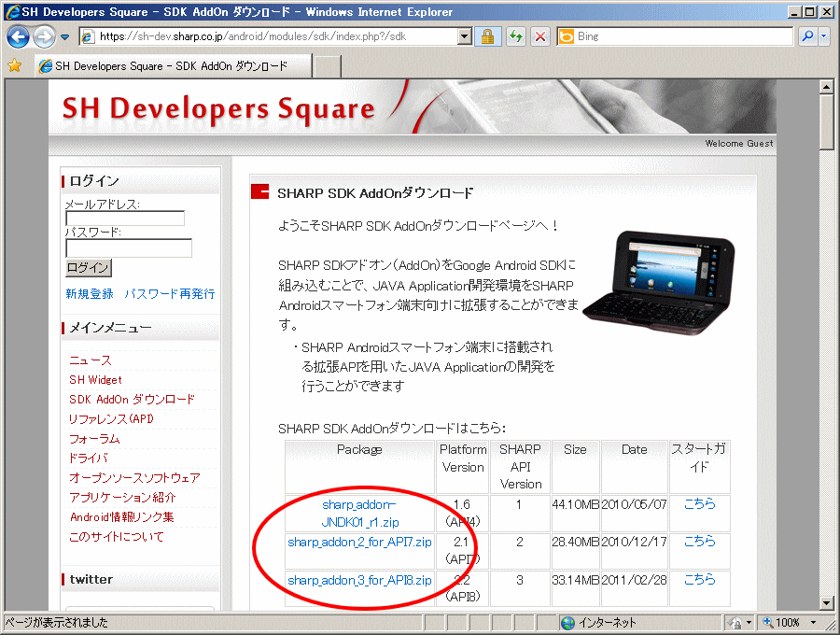Open the パスワード再発行 password reissue link
Image resolution: width=840 pixels, height=635 pixels.
[170, 293]
